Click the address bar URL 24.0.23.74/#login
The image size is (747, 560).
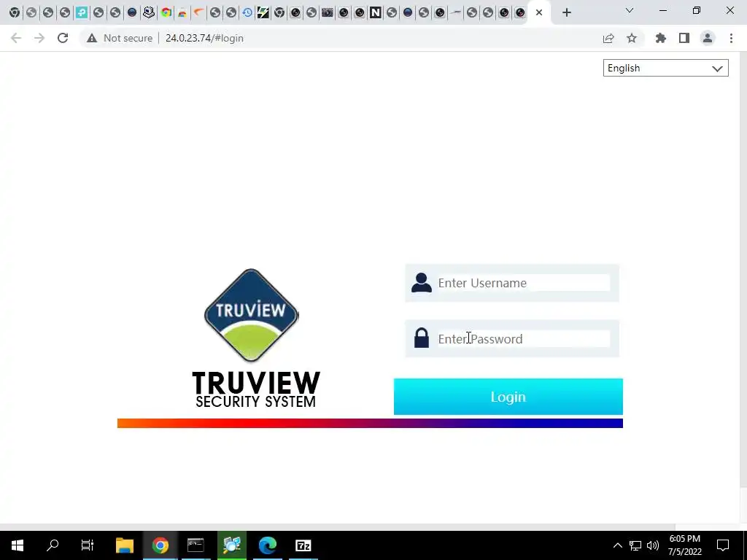point(204,38)
